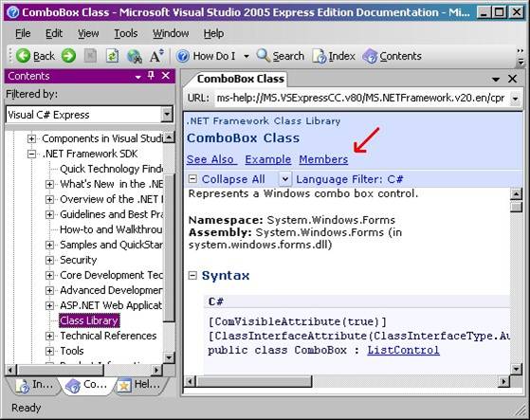
Task: Open the Filtered by Visual C# Express combo box
Action: pyautogui.click(x=89, y=115)
